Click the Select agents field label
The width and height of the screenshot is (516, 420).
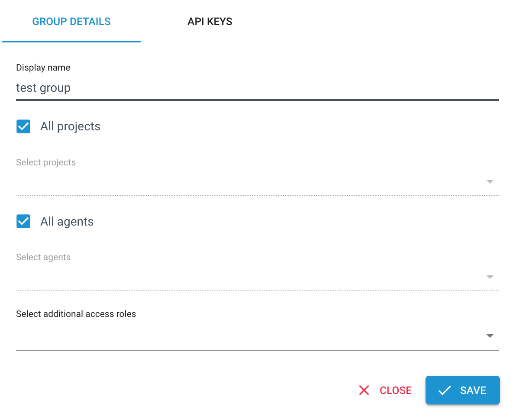point(43,257)
